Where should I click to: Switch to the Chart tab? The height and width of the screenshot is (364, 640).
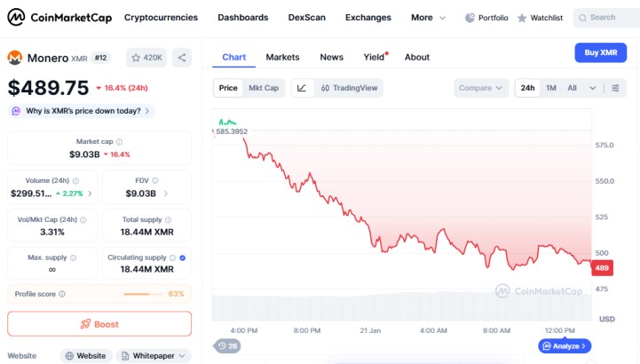tap(233, 57)
